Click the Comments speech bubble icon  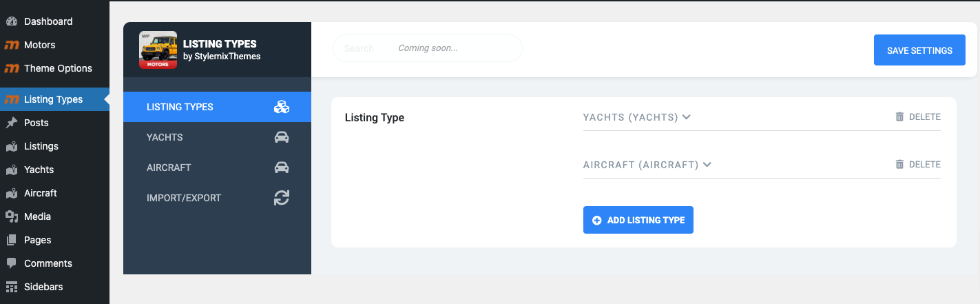[11, 263]
